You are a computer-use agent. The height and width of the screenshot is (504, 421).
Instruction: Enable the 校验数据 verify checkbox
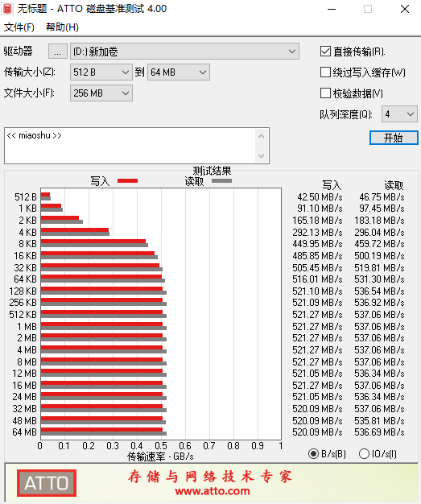coord(325,93)
